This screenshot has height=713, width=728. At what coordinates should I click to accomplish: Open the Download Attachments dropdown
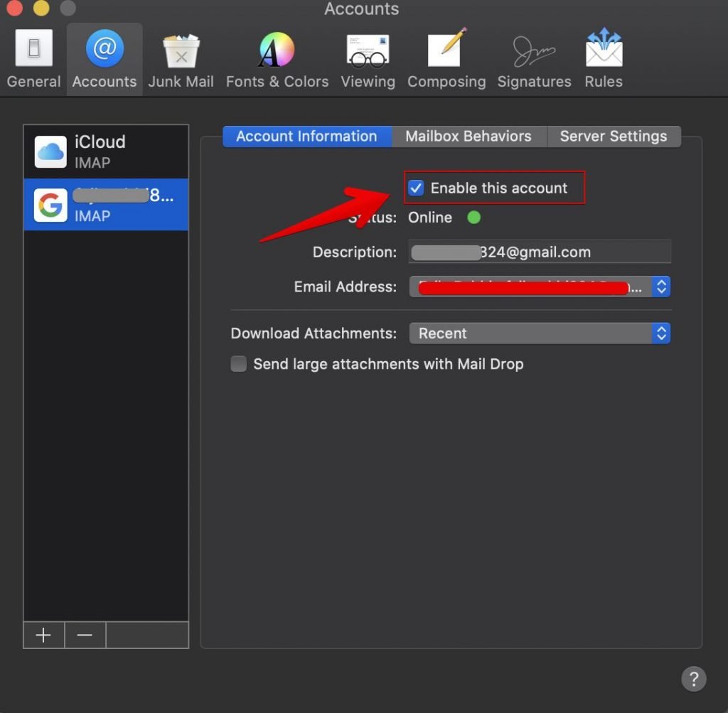point(660,333)
